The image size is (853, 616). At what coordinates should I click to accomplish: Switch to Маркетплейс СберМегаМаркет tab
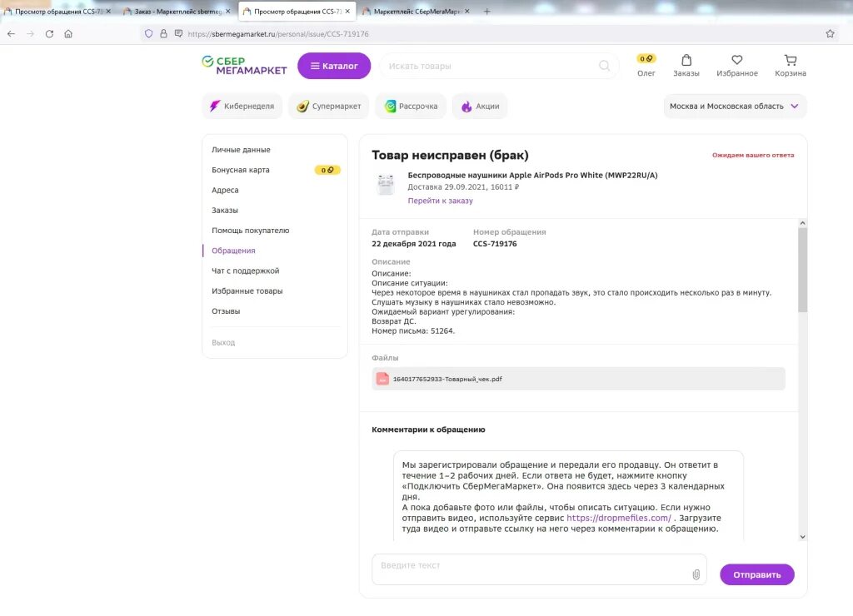click(417, 11)
